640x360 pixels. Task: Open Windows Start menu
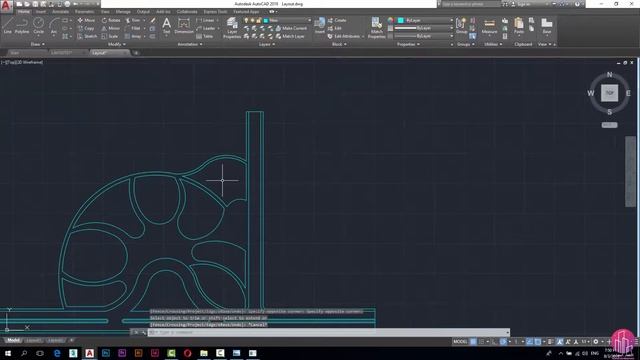[x=7, y=353]
